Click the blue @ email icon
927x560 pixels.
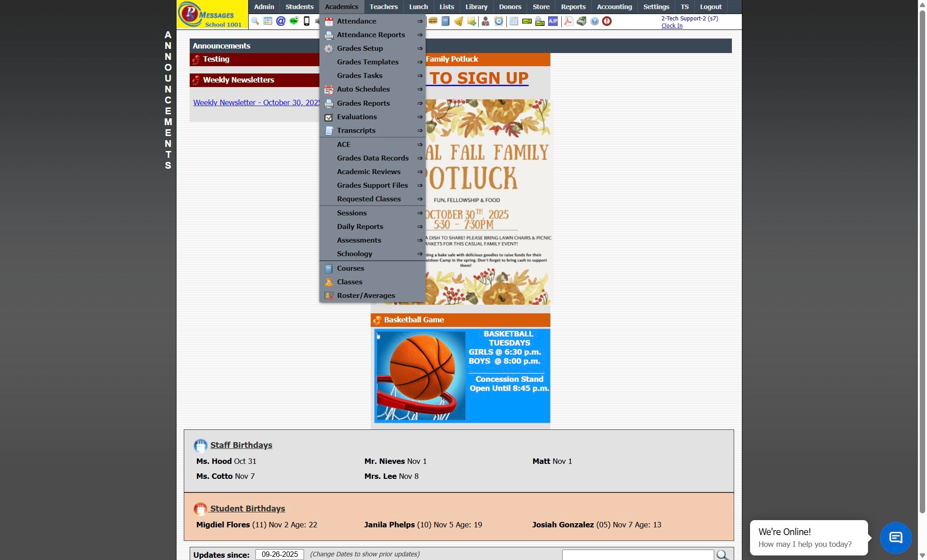281,21
